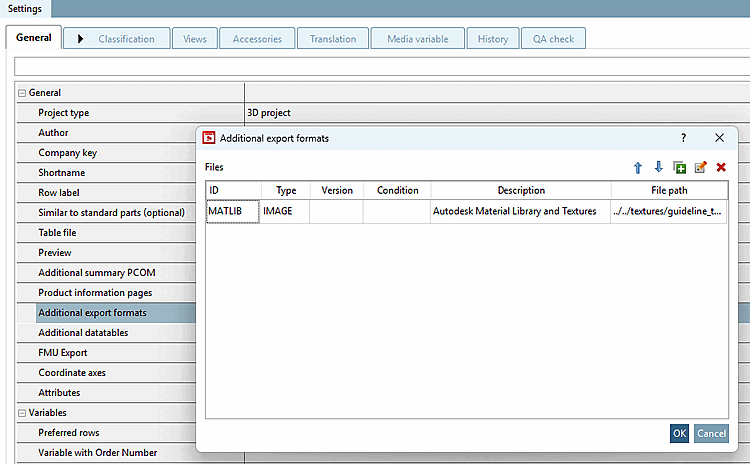Select the Row label setting
The width and height of the screenshot is (750, 464).
106,193
